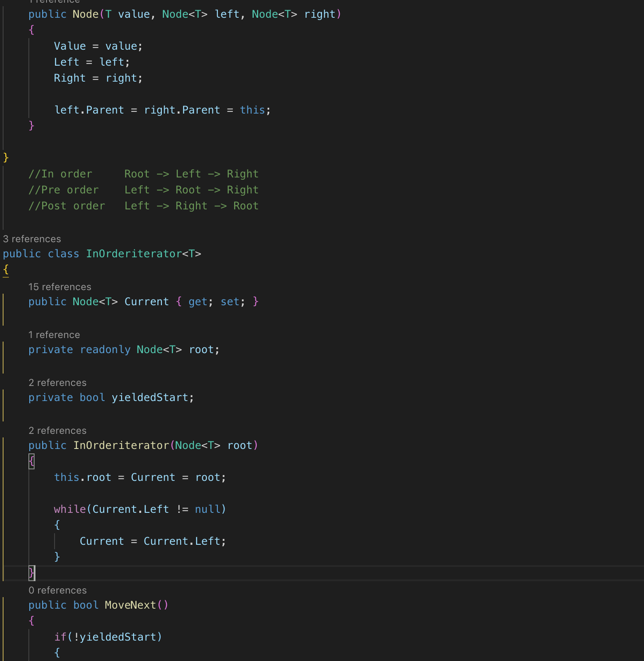Open the '2 references' CodeLens above yieldedStart field
This screenshot has height=661, width=644.
point(58,383)
